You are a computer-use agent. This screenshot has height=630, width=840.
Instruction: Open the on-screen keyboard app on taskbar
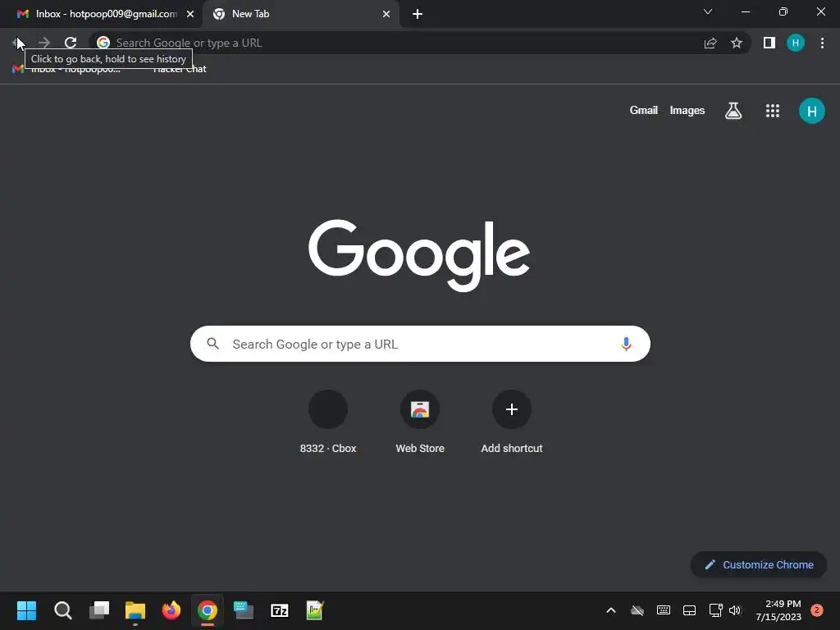(244, 610)
